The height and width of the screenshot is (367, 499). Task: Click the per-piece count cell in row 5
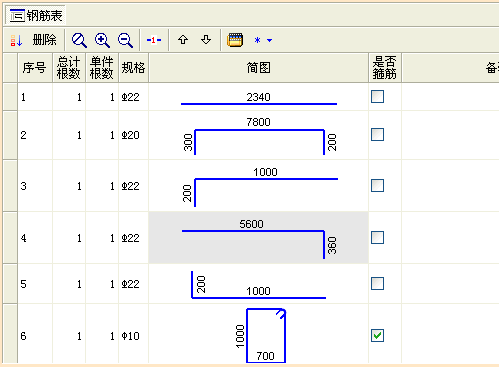102,284
